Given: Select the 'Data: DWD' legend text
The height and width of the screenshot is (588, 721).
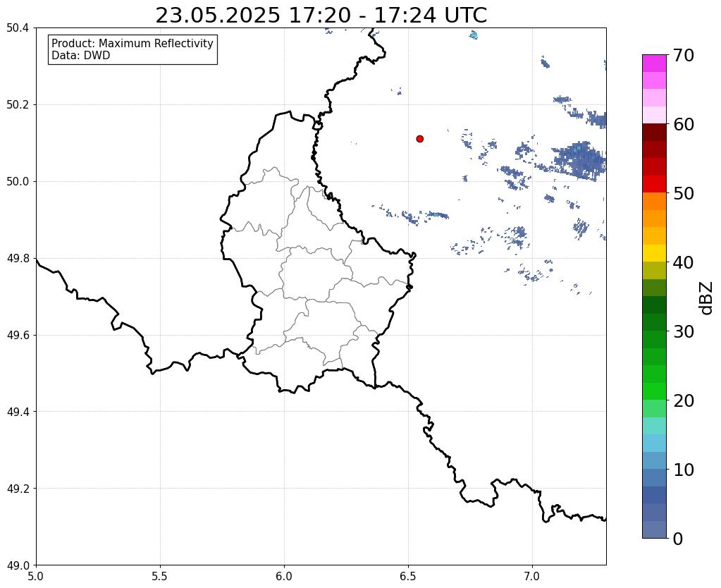Looking at the screenshot, I should (81, 56).
